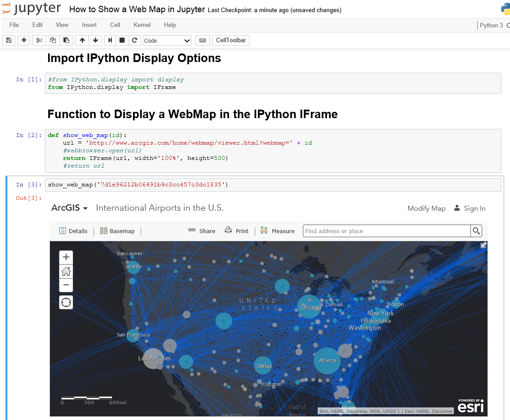This screenshot has height=420, width=510.
Task: Select the show_web_map function definition cell
Action: [273, 150]
